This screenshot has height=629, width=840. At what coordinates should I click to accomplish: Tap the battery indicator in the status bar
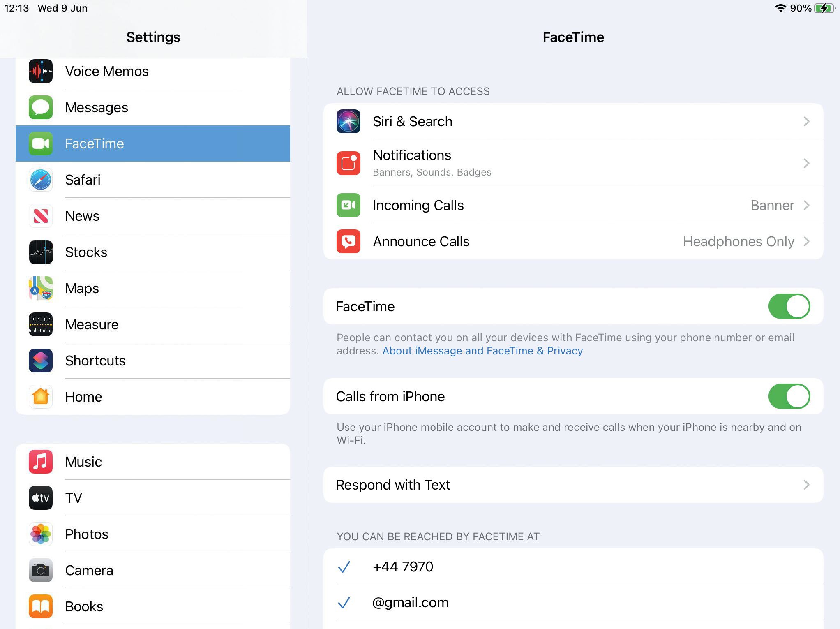pos(824,8)
